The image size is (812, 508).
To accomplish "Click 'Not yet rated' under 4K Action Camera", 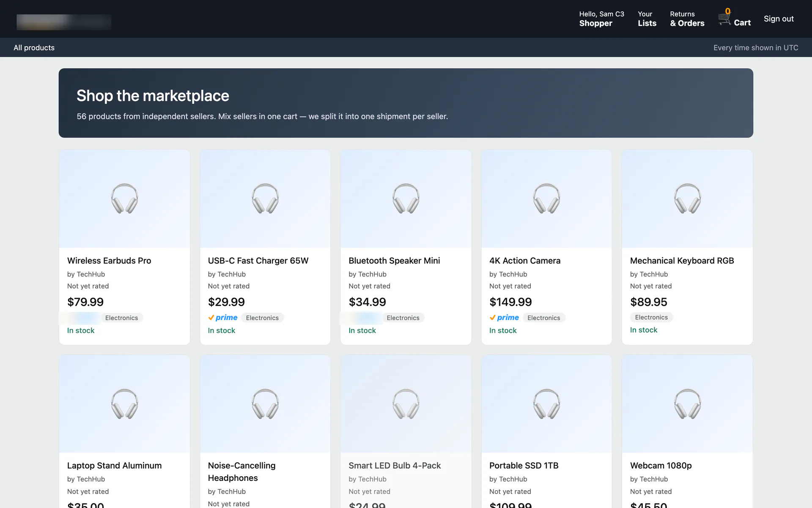I will point(510,286).
